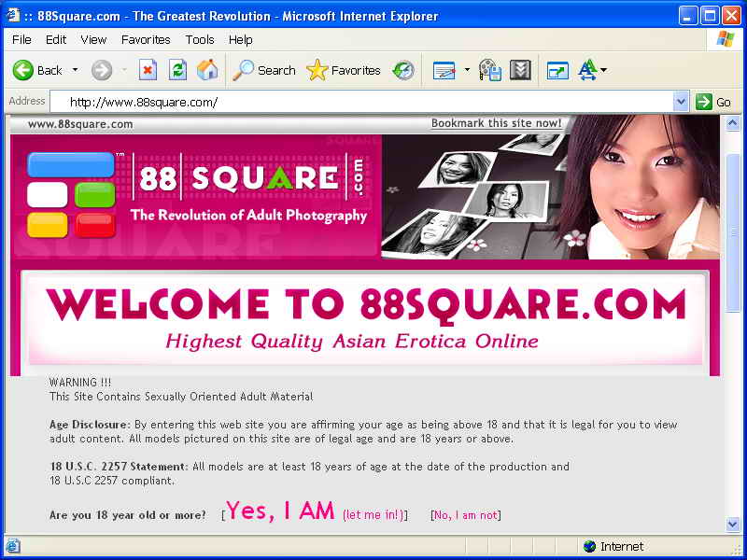Viewport: 747px width, 560px height.
Task: Click the WARNING !!! text
Action: coord(80,383)
